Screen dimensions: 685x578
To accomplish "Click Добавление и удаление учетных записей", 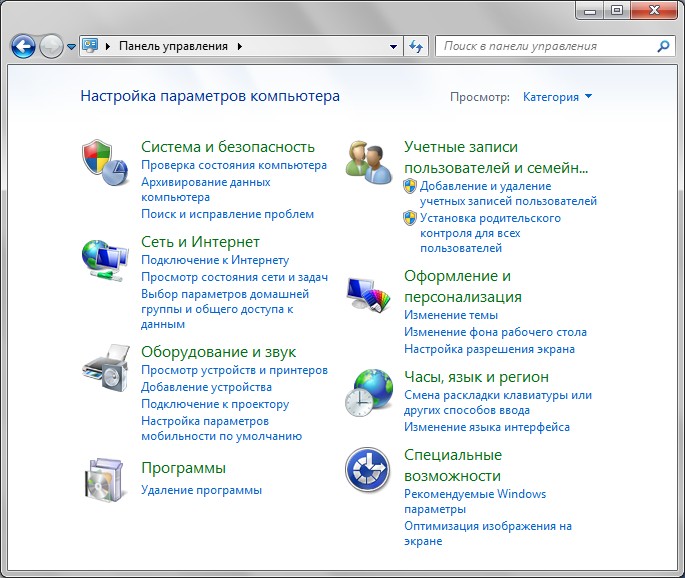I will [508, 194].
